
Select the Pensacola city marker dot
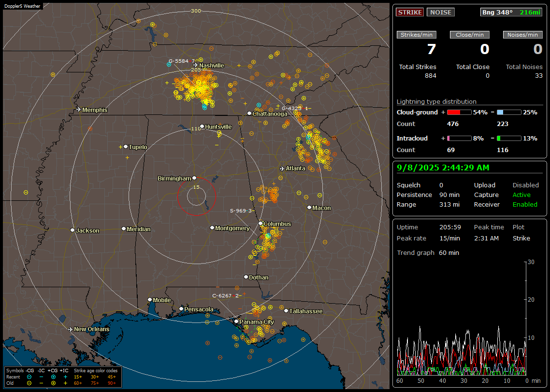point(181,309)
